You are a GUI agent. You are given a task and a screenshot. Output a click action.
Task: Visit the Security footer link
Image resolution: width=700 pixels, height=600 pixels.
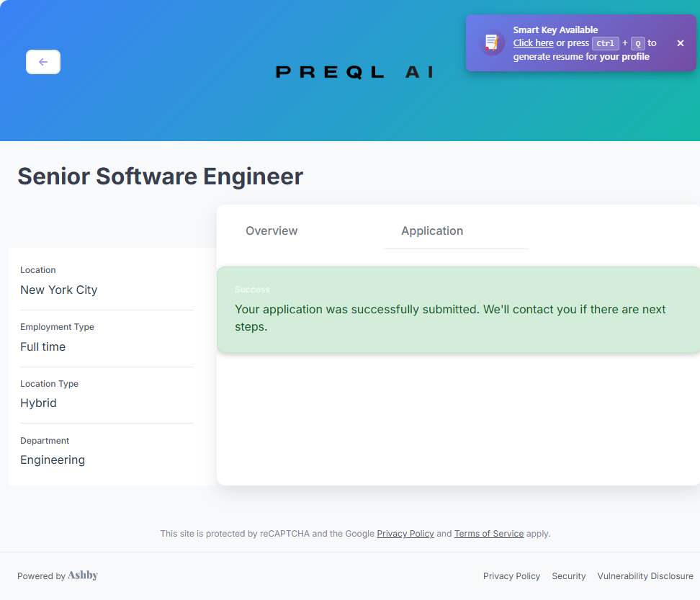569,576
